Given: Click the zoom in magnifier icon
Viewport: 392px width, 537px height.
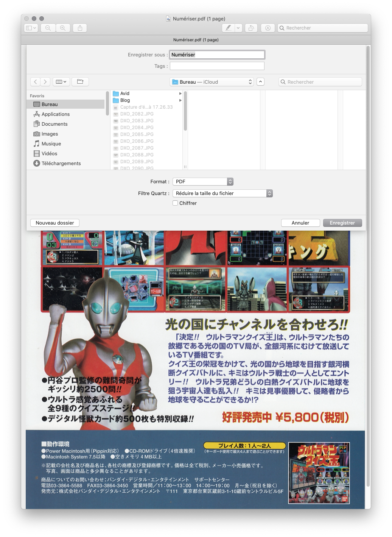Looking at the screenshot, I should pyautogui.click(x=63, y=28).
